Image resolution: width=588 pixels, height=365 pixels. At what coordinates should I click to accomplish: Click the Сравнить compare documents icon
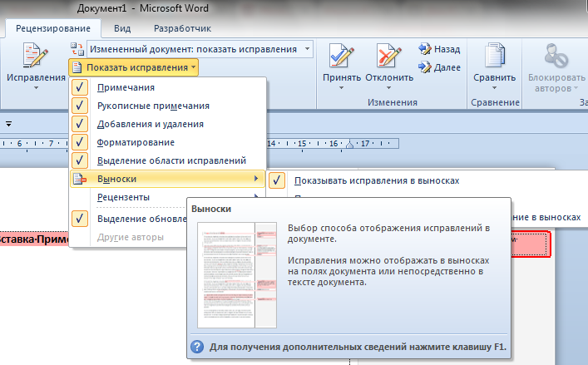click(494, 55)
